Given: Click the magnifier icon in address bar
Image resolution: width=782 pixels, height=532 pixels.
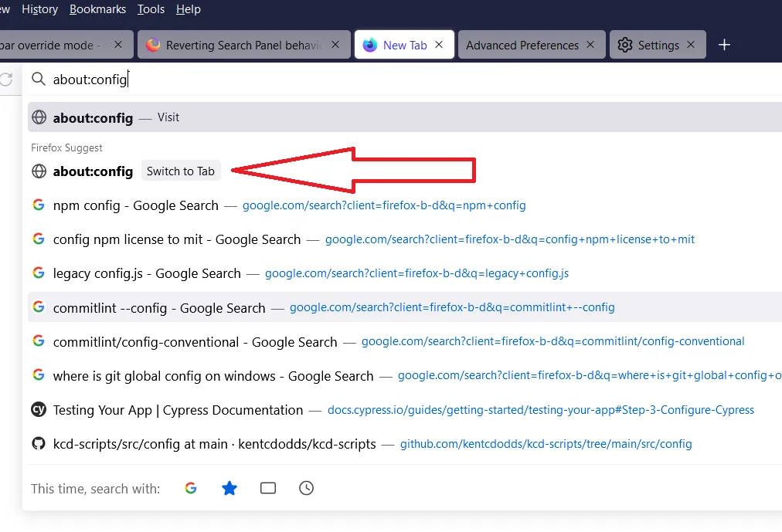Looking at the screenshot, I should point(39,79).
